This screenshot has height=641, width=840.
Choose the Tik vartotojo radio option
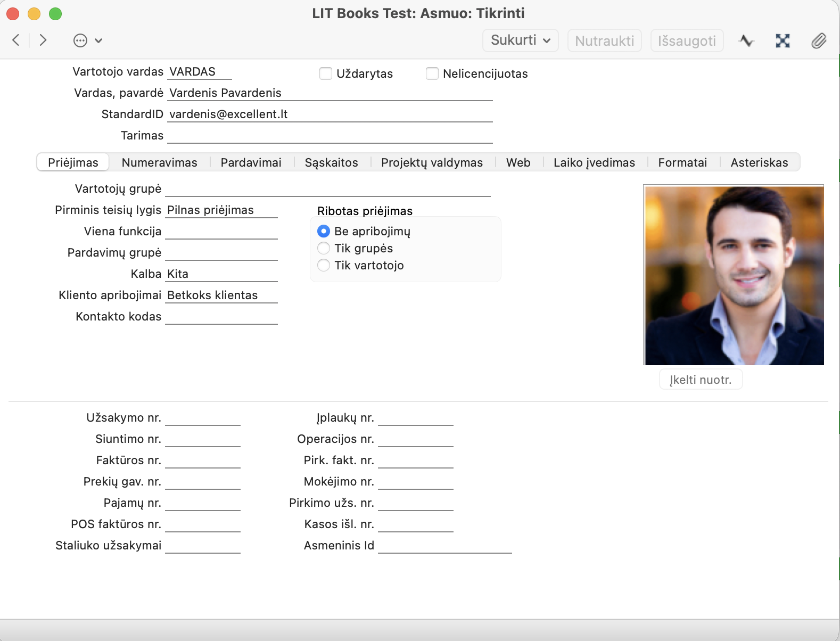coord(324,265)
